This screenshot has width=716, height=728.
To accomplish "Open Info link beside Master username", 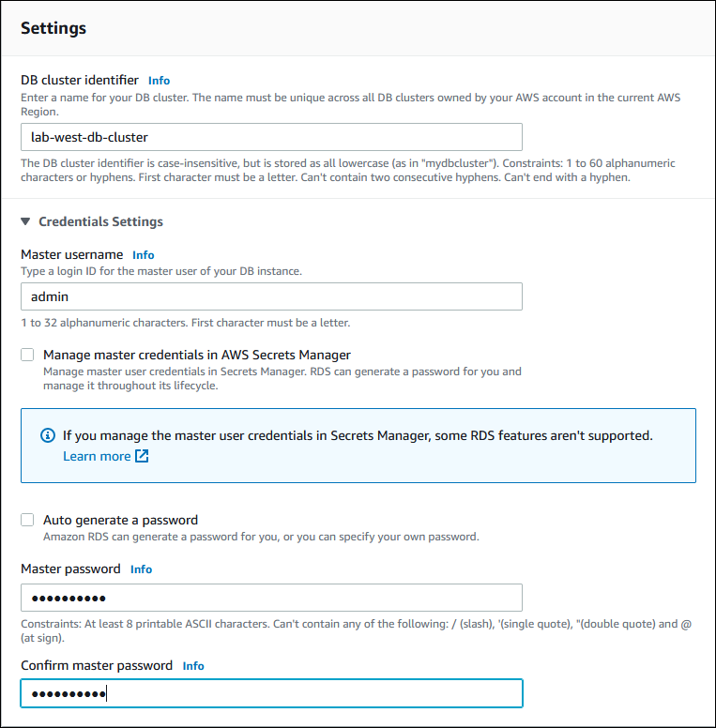I will [144, 255].
